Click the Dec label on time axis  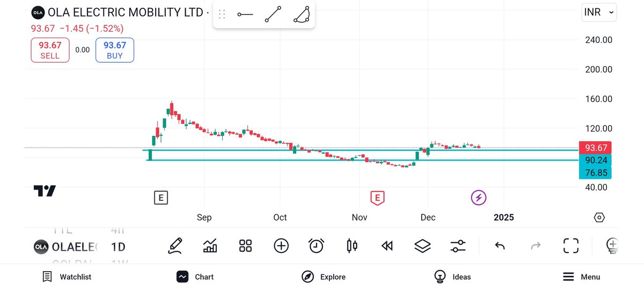click(x=428, y=218)
